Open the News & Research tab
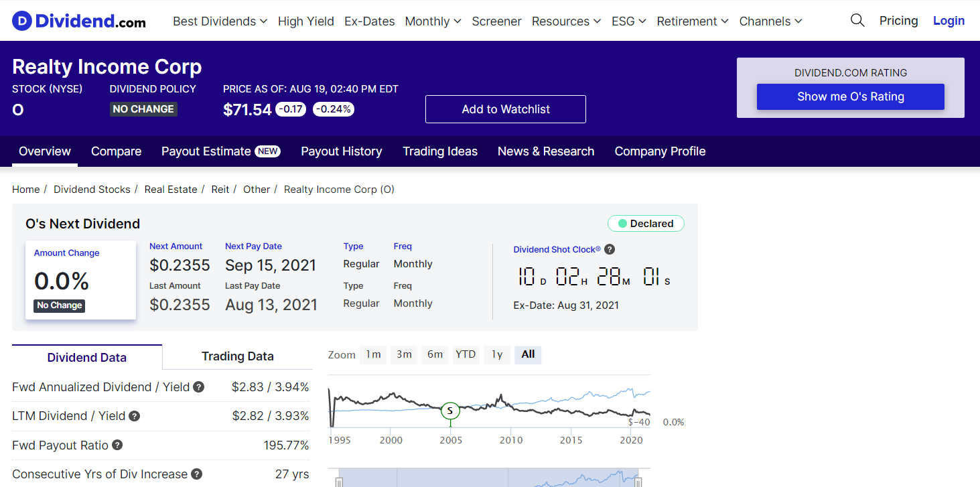Image resolution: width=980 pixels, height=487 pixels. (546, 151)
